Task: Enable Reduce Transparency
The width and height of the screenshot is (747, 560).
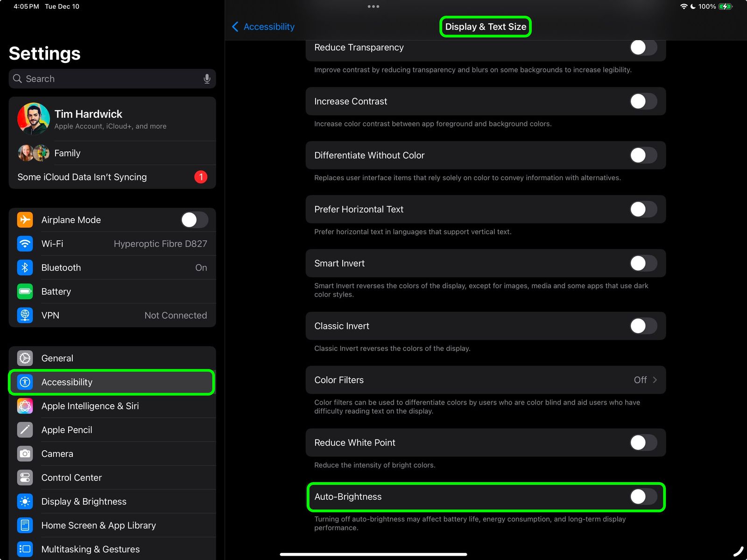Action: 644,47
